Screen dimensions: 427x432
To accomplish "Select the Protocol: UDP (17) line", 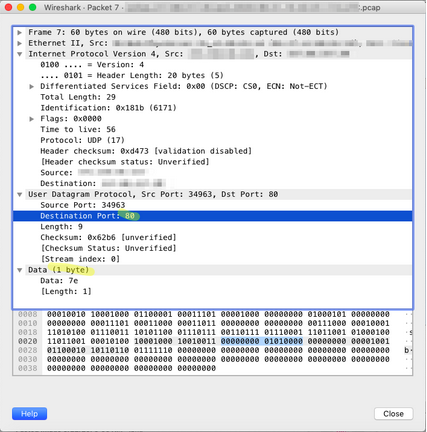I will point(82,140).
